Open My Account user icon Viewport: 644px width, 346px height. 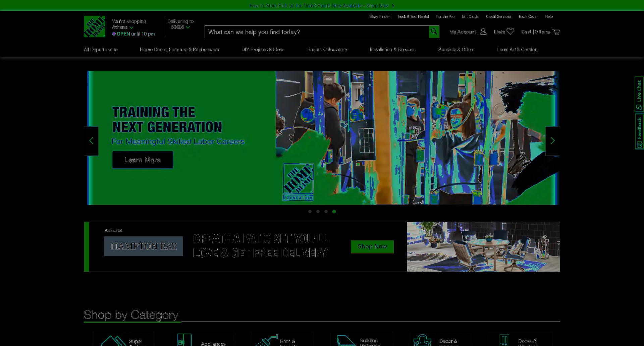[x=483, y=32]
